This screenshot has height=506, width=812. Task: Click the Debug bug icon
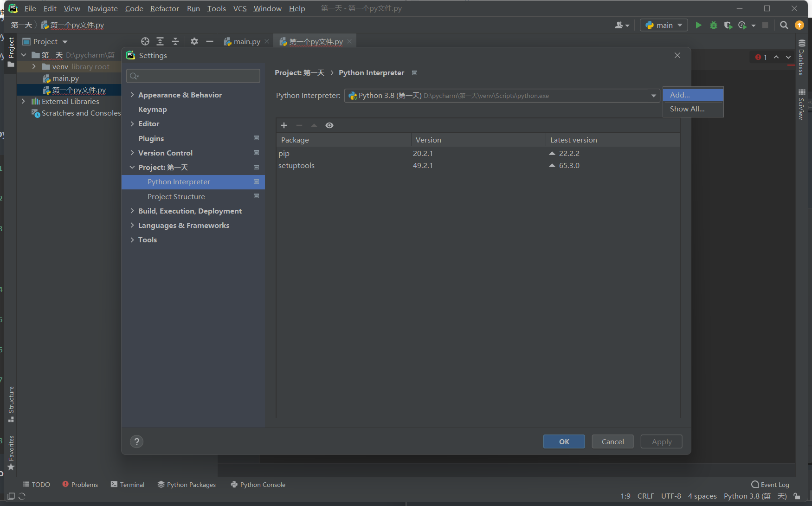(x=713, y=25)
